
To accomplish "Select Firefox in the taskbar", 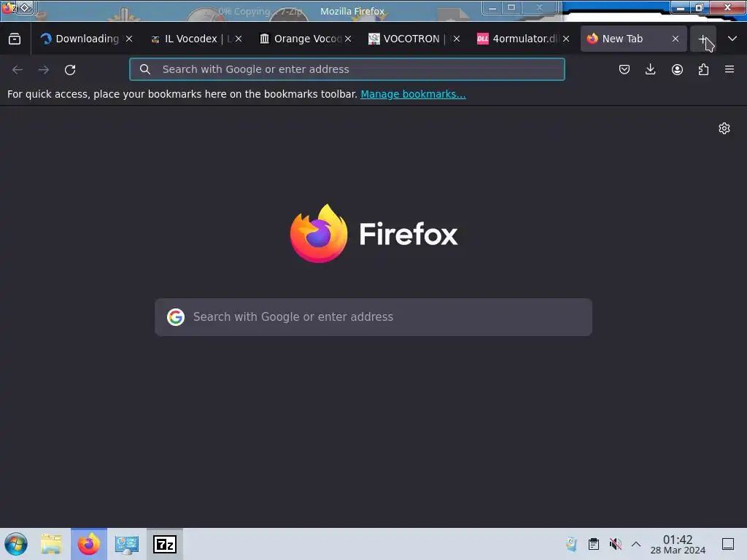I will click(x=89, y=544).
